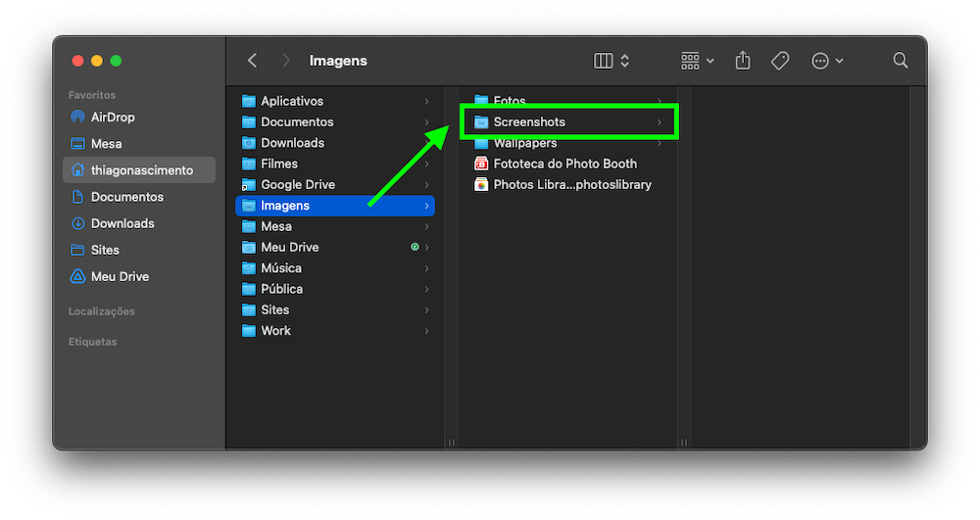Expand the grouping dropdown arrow
This screenshot has height=520, width=980.
710,61
